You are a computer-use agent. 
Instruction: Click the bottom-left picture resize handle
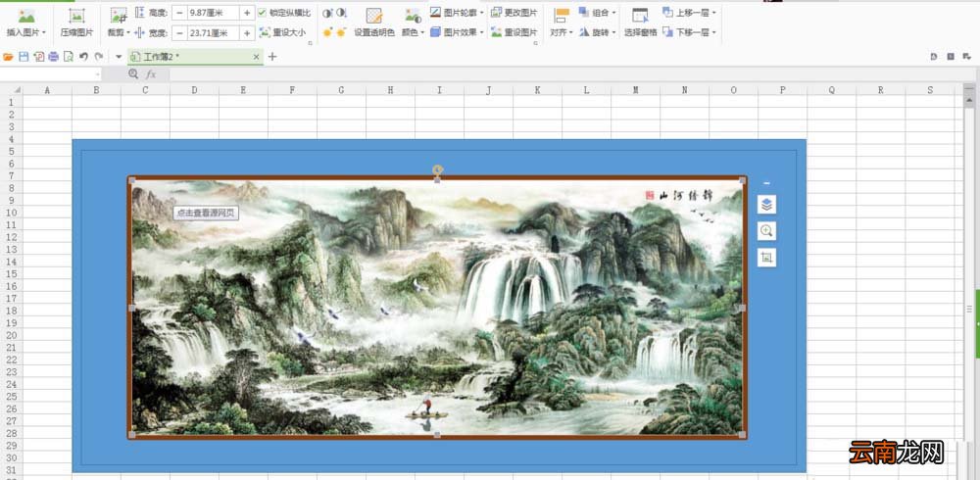click(131, 434)
